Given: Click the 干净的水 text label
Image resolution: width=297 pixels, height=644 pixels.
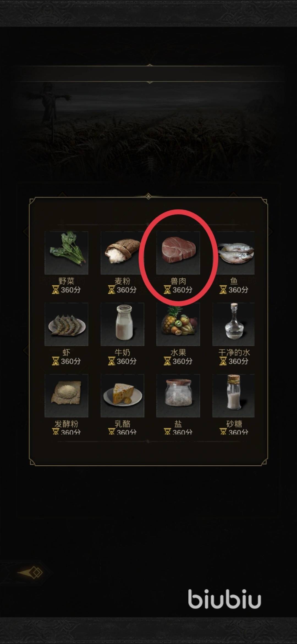Looking at the screenshot, I should click(234, 352).
